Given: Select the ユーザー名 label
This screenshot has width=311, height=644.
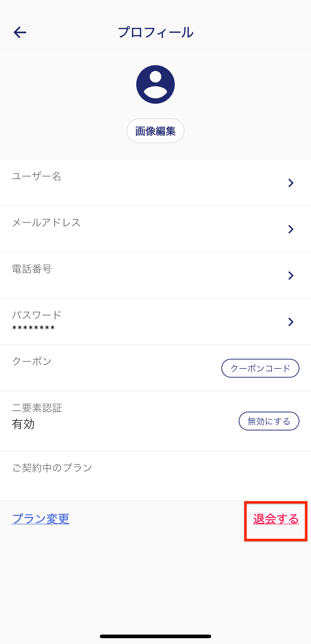Looking at the screenshot, I should click(37, 176).
